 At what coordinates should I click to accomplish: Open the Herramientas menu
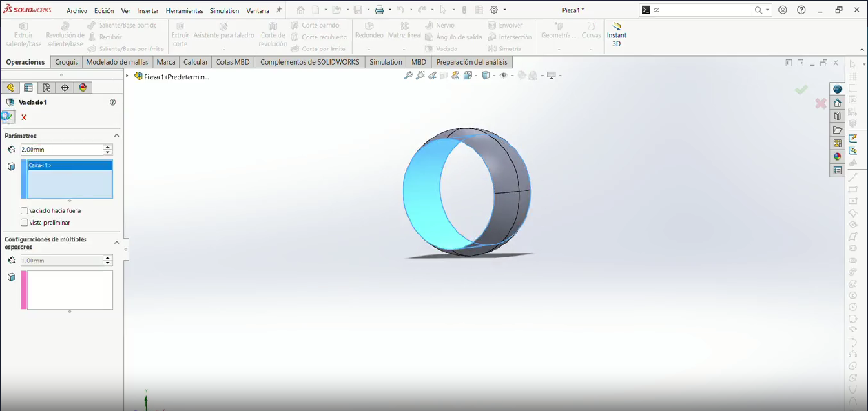point(185,11)
